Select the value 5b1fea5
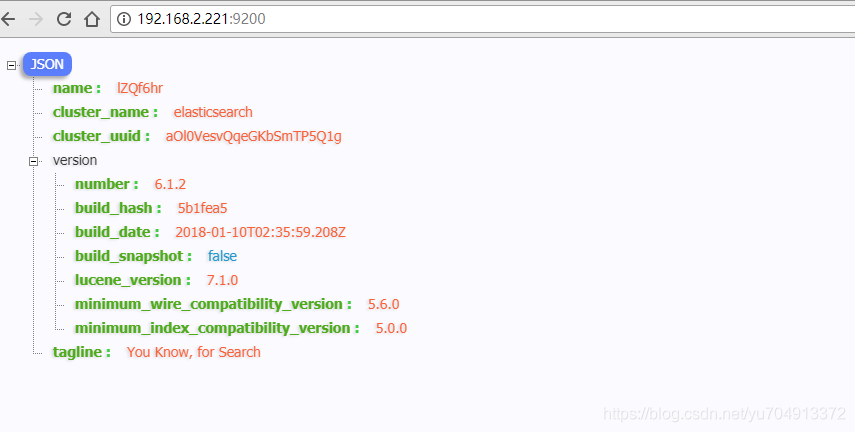 pyautogui.click(x=202, y=208)
